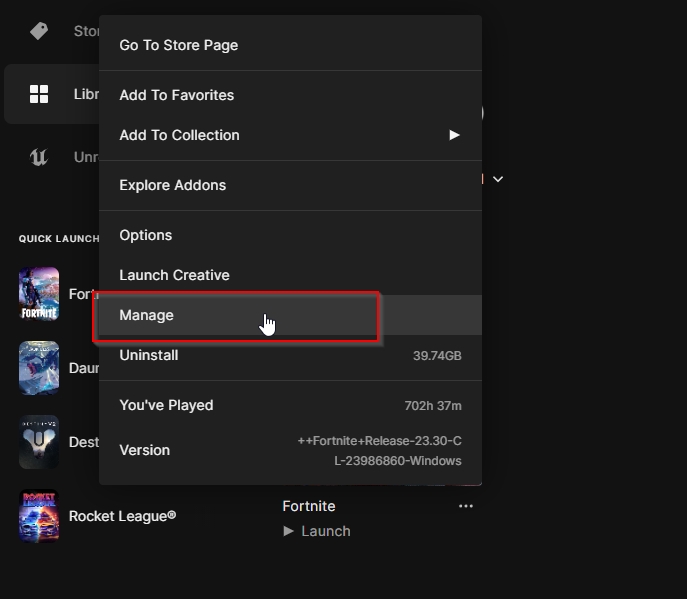Open the Options menu entry

point(290,235)
